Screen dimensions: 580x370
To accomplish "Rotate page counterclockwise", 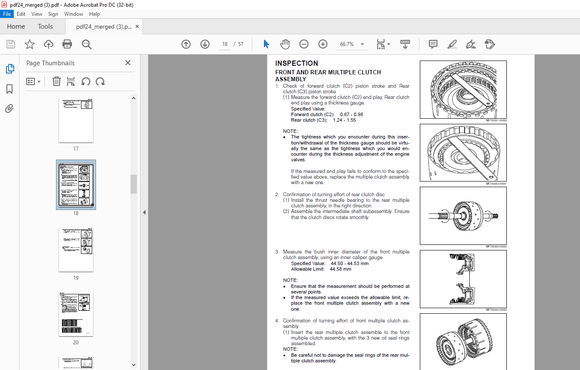I will click(x=86, y=81).
